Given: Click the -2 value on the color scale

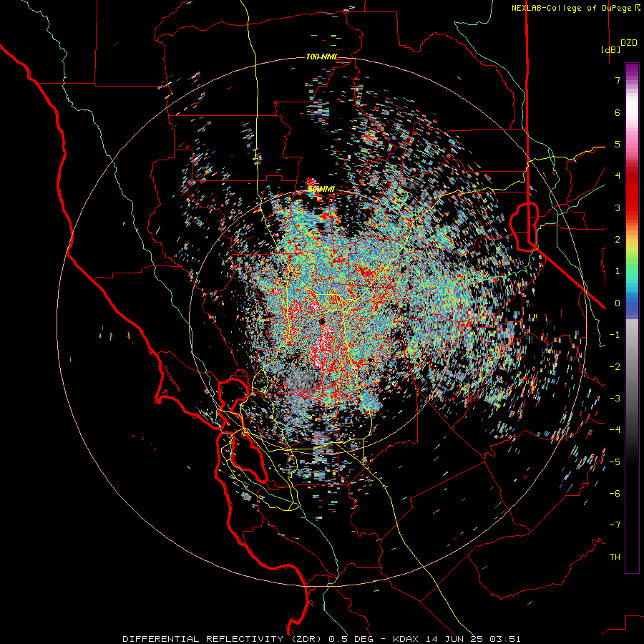Looking at the screenshot, I should point(615,367).
